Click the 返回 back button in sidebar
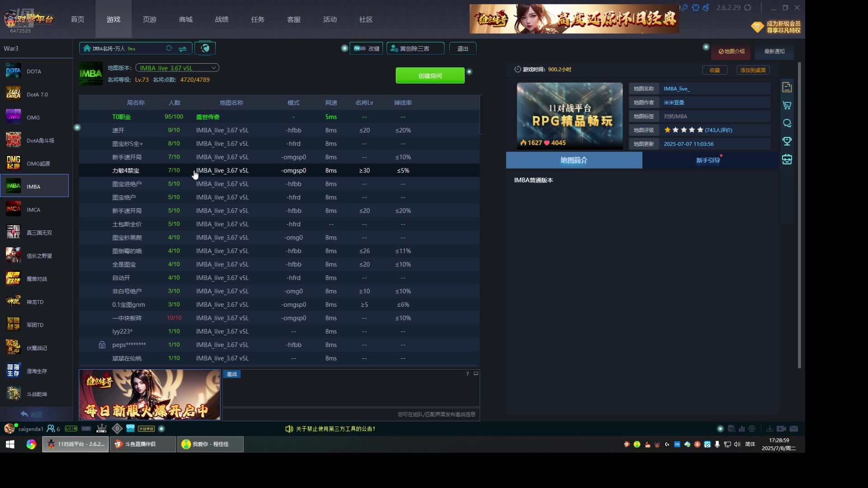The height and width of the screenshot is (488, 868). tap(31, 414)
